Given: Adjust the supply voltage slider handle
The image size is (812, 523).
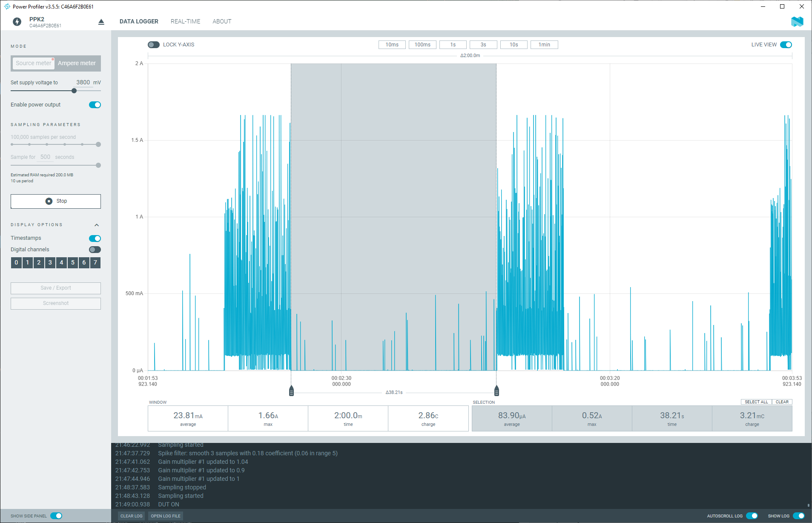Looking at the screenshot, I should coord(74,91).
